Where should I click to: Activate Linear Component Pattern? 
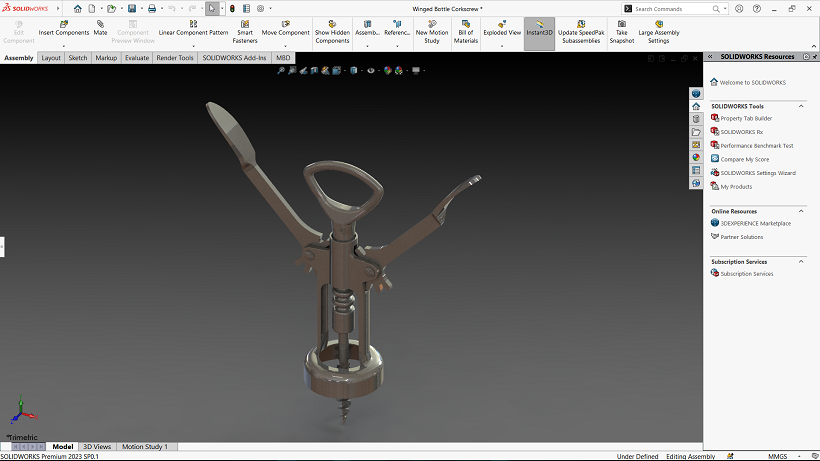[193, 28]
